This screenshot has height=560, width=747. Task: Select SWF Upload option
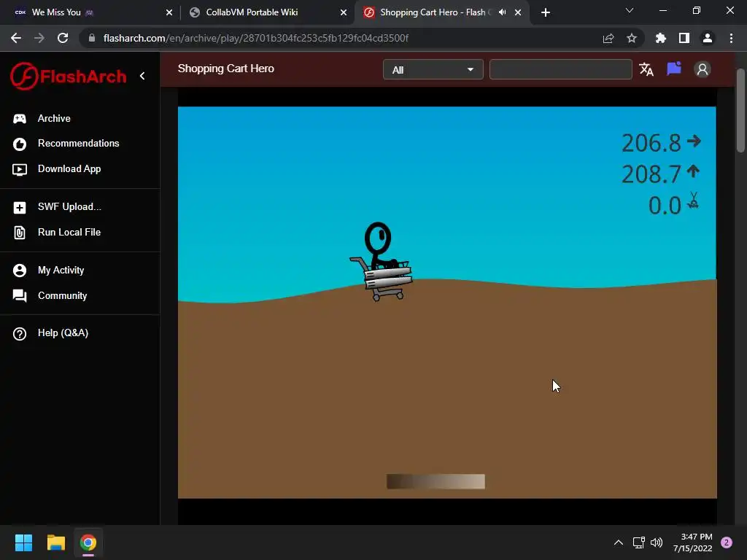coord(69,206)
